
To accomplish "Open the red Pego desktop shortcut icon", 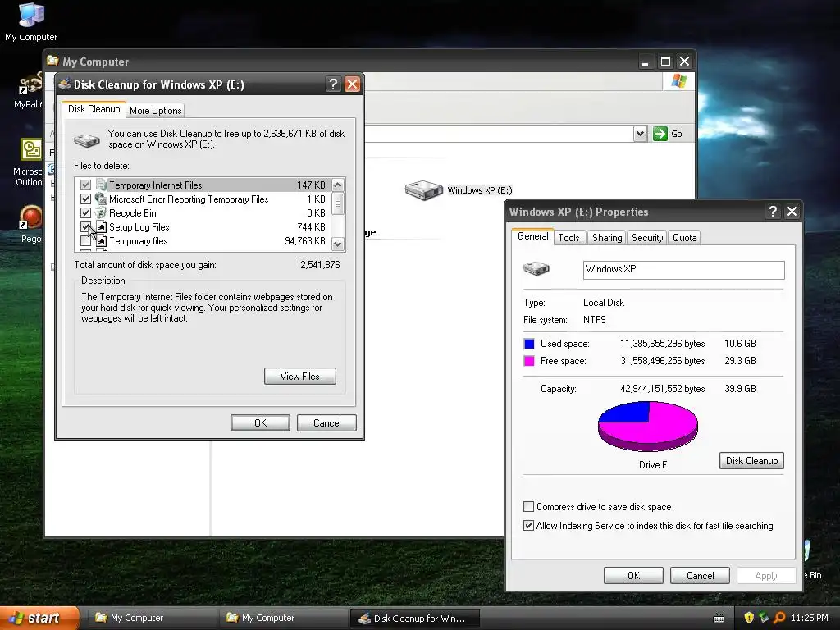I will (x=30, y=217).
